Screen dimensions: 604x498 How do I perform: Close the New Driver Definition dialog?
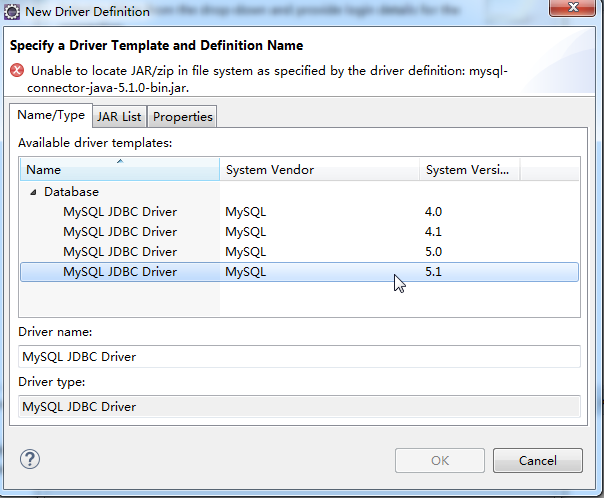pyautogui.click(x=572, y=7)
